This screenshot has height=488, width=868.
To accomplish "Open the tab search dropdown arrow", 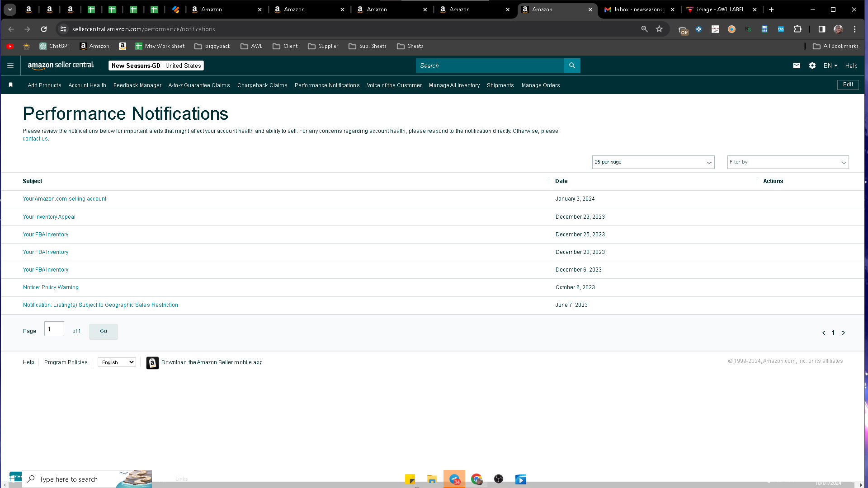I will point(10,9).
